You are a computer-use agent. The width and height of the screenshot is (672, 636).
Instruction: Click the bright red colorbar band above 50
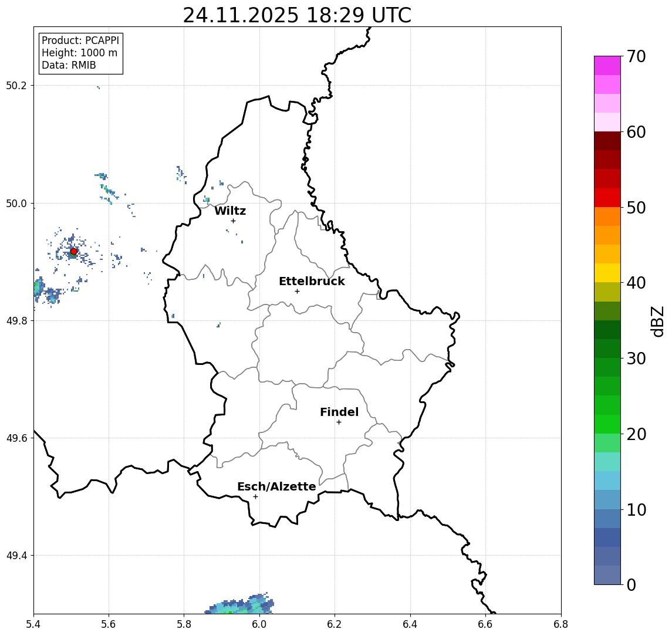coord(607,198)
